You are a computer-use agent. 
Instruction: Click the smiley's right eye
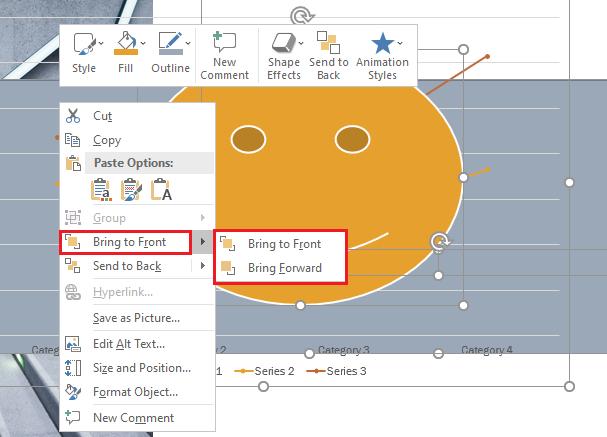(352, 139)
